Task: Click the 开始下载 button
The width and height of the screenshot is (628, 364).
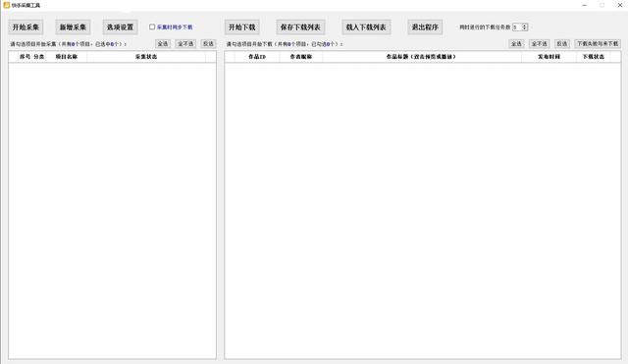Action: (242, 27)
